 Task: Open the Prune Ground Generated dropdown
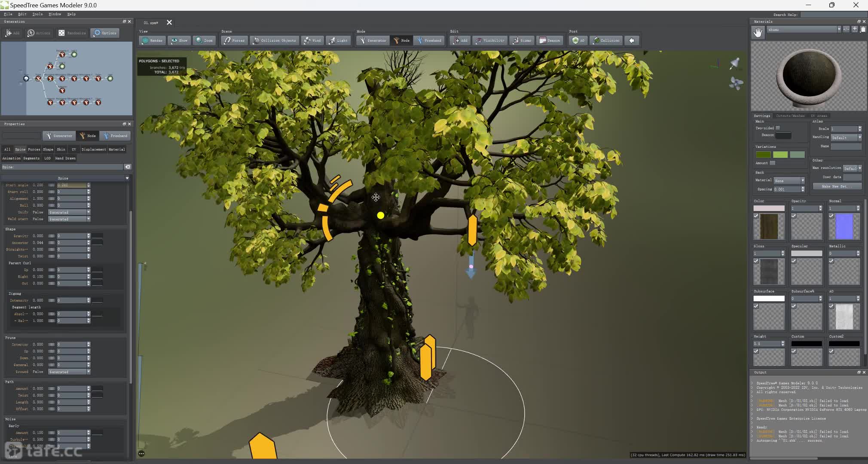click(69, 372)
